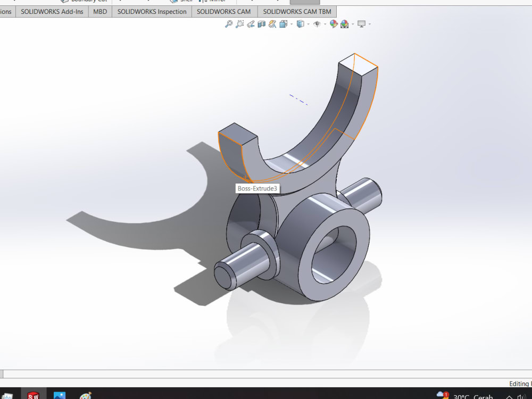Switch to the MBD tab
The height and width of the screenshot is (399, 532).
click(x=99, y=11)
